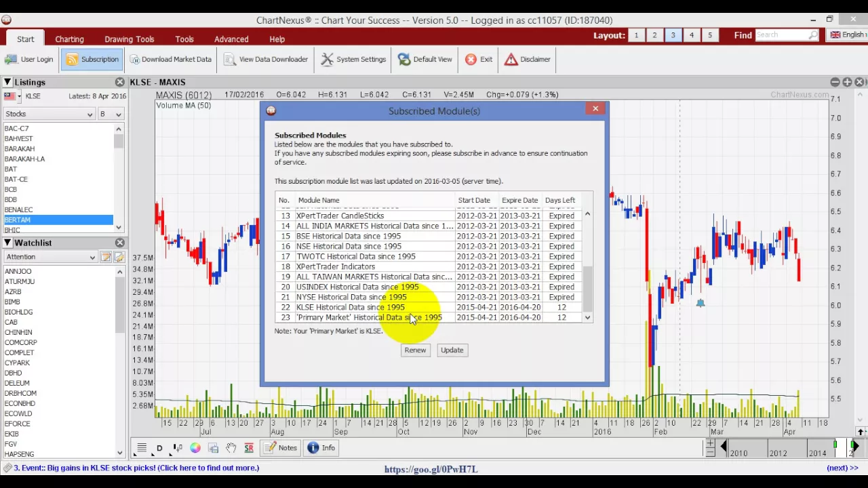Select the NYSE Historical Data row
The height and width of the screenshot is (488, 868).
429,297
